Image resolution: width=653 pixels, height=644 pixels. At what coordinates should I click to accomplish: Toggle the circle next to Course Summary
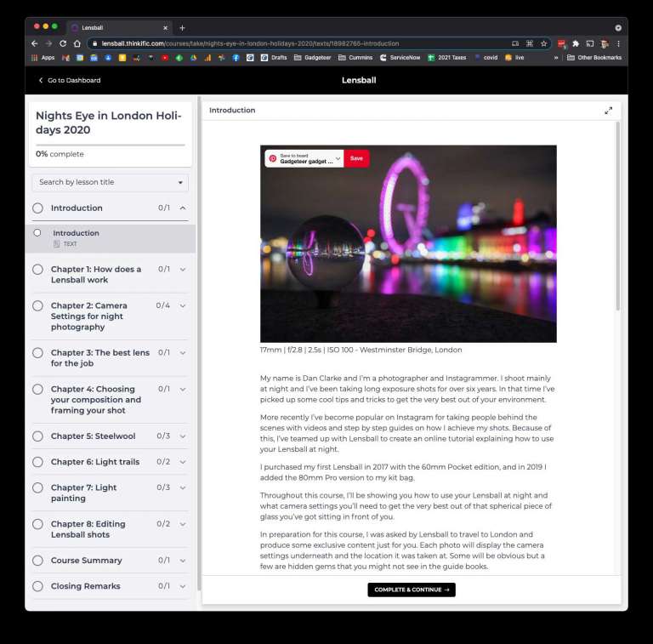tap(37, 561)
